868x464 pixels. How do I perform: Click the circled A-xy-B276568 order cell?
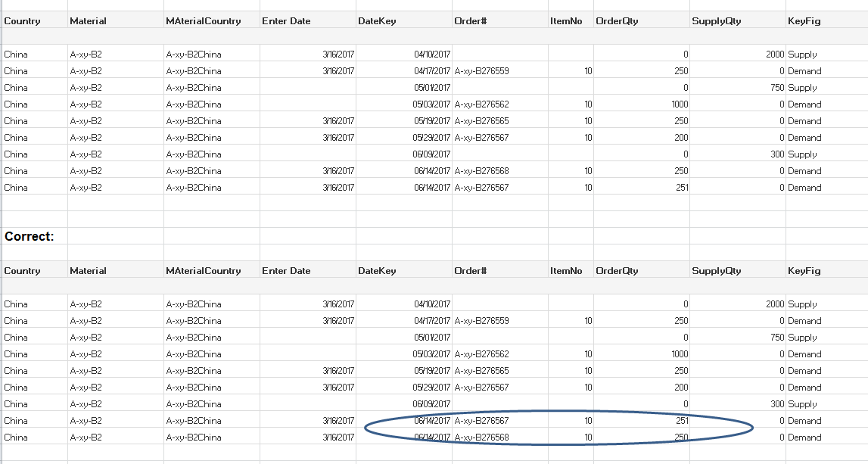[481, 438]
